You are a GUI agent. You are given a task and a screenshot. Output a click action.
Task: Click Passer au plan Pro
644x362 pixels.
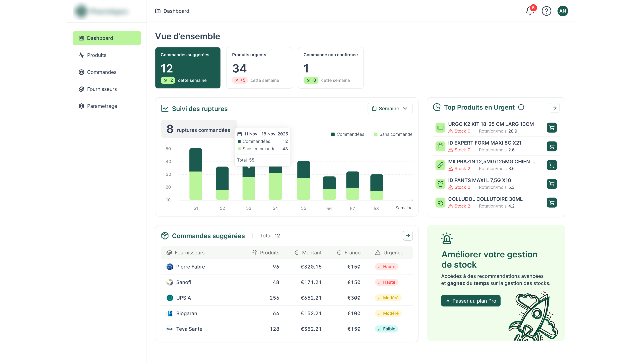pos(471,301)
